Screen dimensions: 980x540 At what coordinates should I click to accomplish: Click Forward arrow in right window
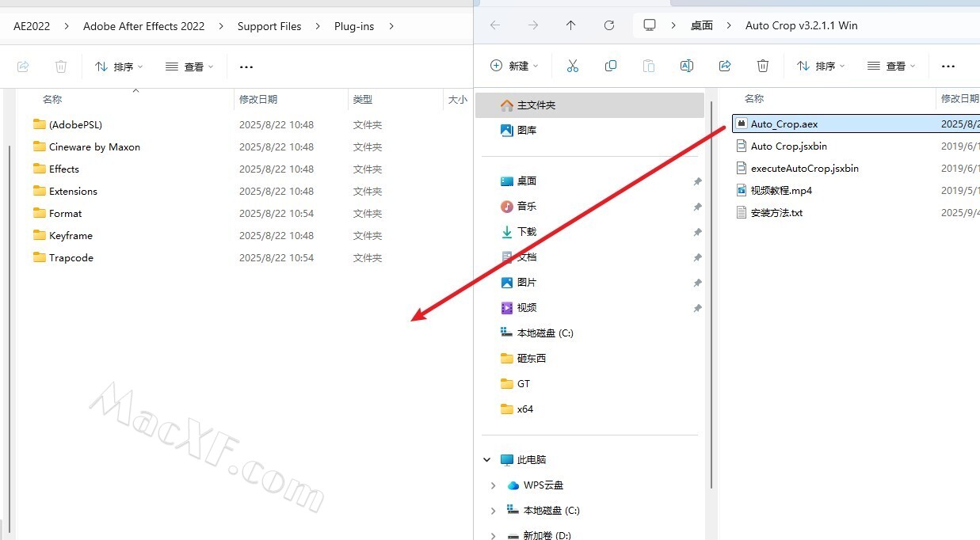click(x=533, y=25)
